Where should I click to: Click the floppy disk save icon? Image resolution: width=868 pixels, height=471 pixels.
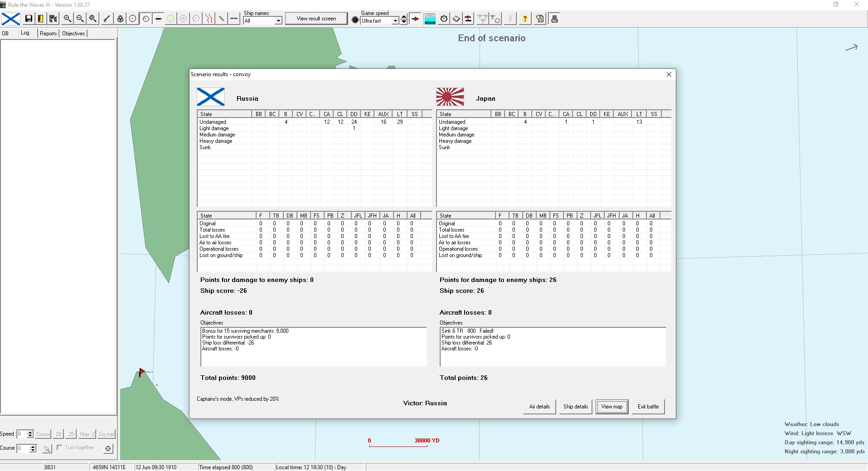pos(29,19)
